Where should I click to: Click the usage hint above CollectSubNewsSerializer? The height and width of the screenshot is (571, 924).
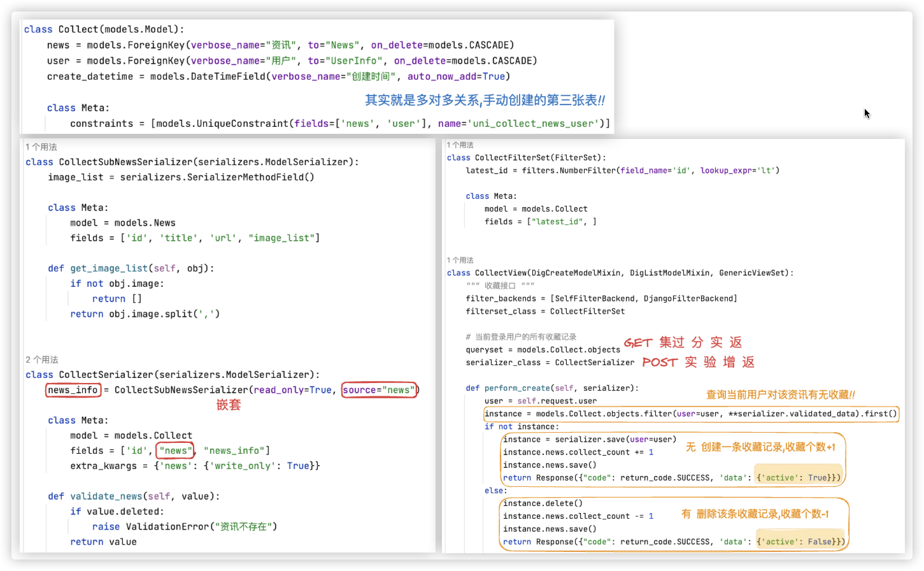tap(41, 147)
